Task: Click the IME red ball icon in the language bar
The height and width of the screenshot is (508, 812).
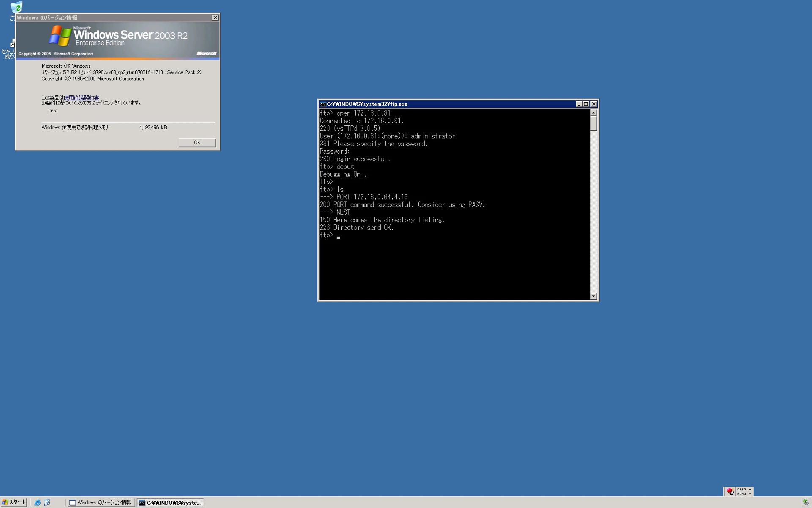Action: (x=730, y=491)
